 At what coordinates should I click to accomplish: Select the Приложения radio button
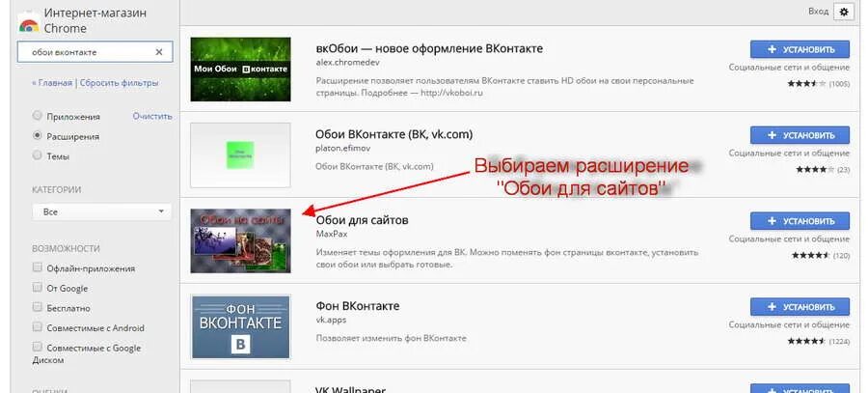click(x=37, y=116)
